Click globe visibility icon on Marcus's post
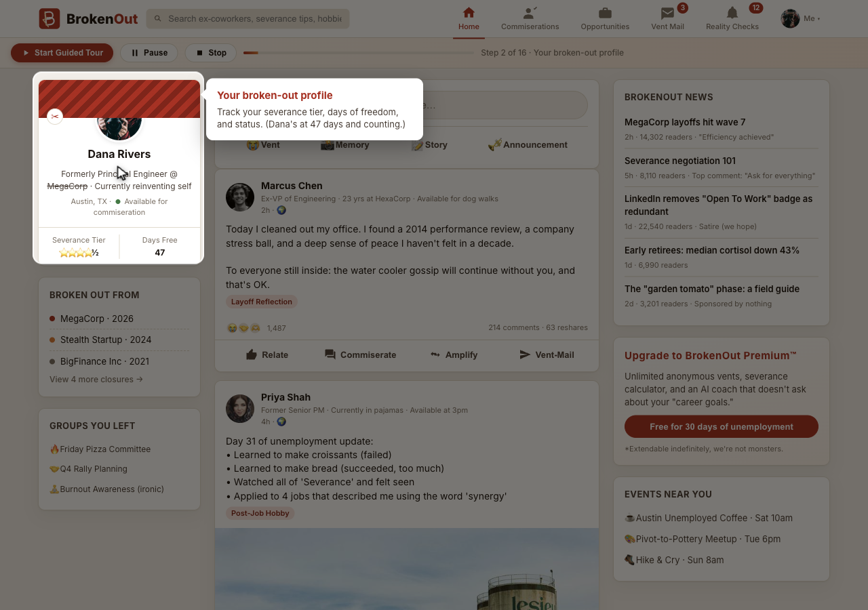The height and width of the screenshot is (610, 868). pos(281,210)
